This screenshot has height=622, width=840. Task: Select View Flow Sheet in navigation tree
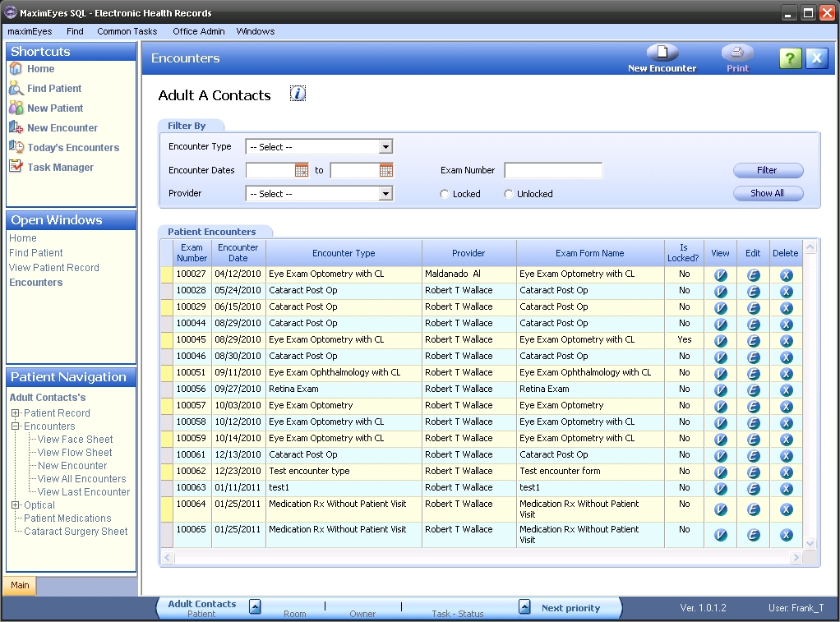click(x=75, y=453)
